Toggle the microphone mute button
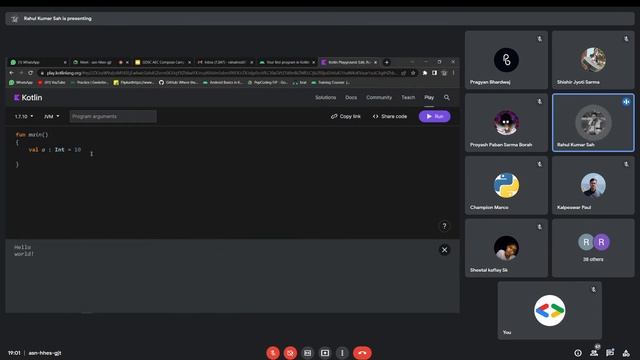The image size is (640, 360). click(273, 353)
